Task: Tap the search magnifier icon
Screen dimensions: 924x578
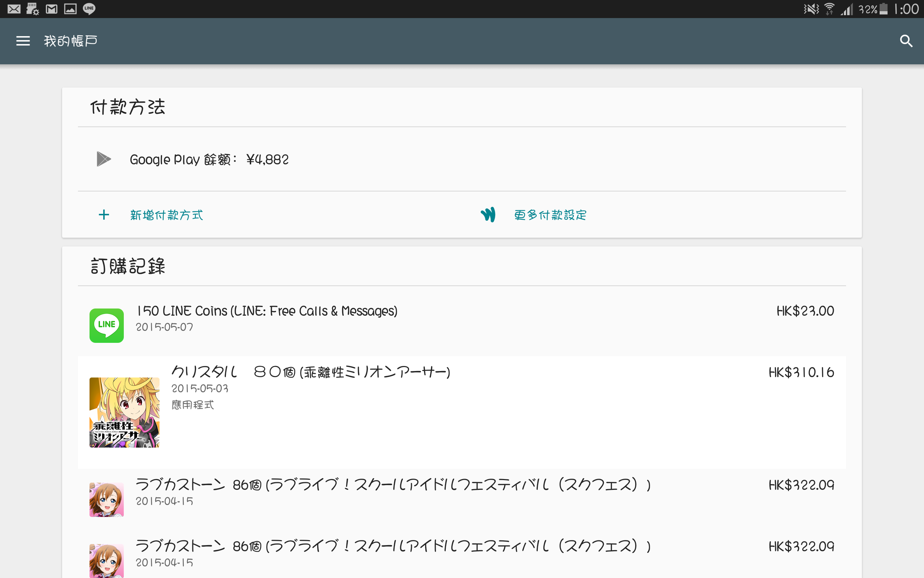Action: click(906, 41)
